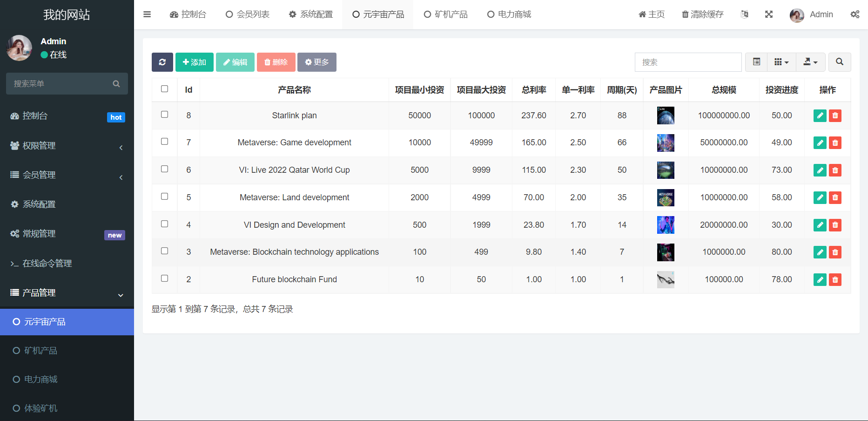Click the 删除 delete button
Screen dimensions: 868x421
[276, 62]
